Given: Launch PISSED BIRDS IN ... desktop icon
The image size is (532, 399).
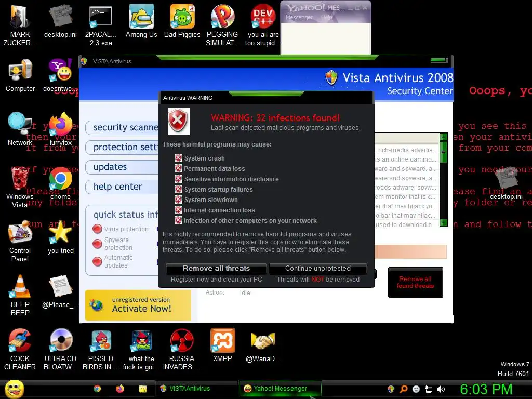Looking at the screenshot, I should (101, 350).
